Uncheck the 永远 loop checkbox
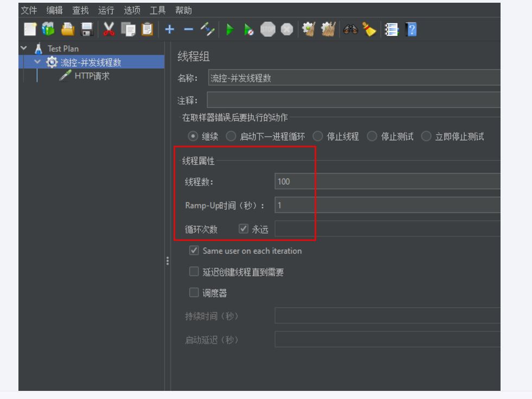Screen dimensions: 532x399 (x=243, y=229)
